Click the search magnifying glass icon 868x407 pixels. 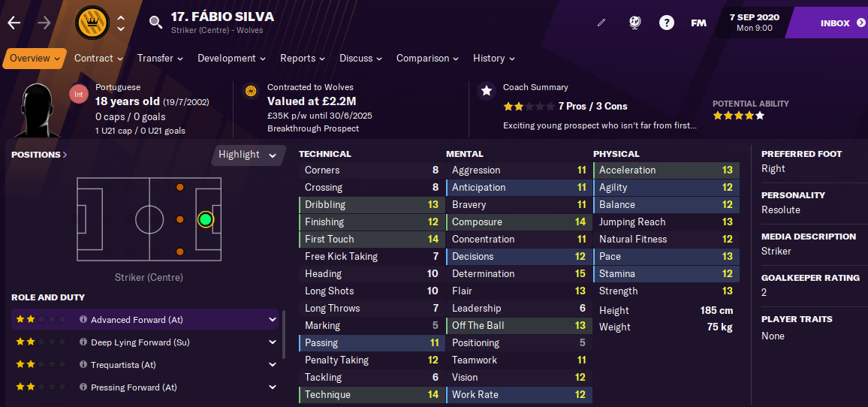click(x=156, y=22)
